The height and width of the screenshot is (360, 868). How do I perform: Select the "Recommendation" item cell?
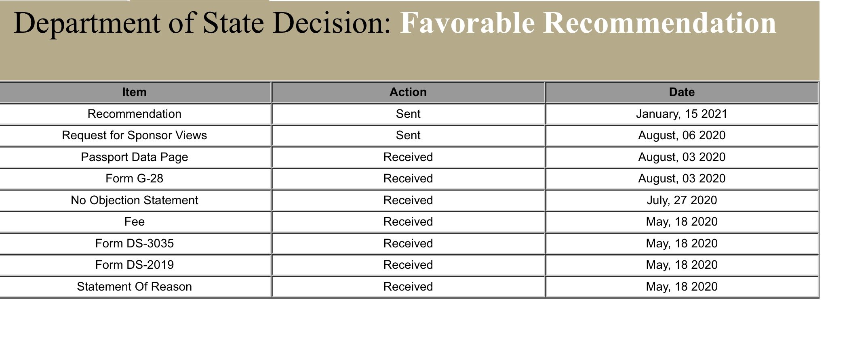pos(134,114)
